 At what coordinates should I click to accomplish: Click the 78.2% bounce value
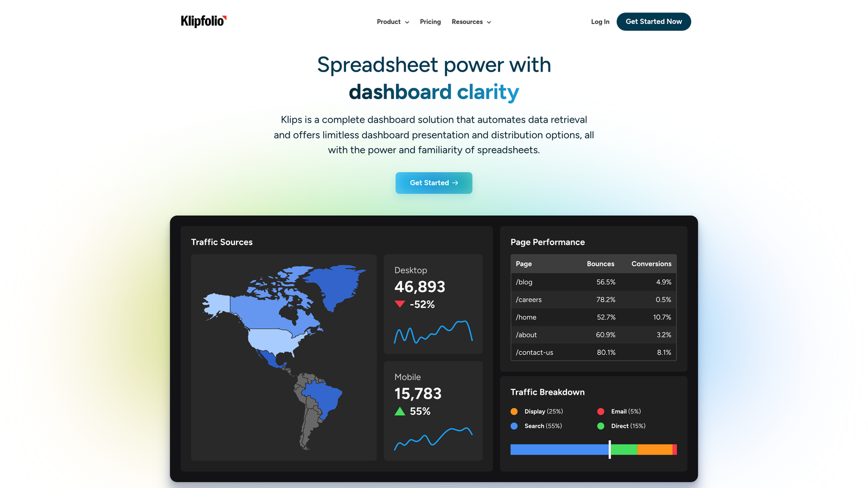click(x=606, y=300)
